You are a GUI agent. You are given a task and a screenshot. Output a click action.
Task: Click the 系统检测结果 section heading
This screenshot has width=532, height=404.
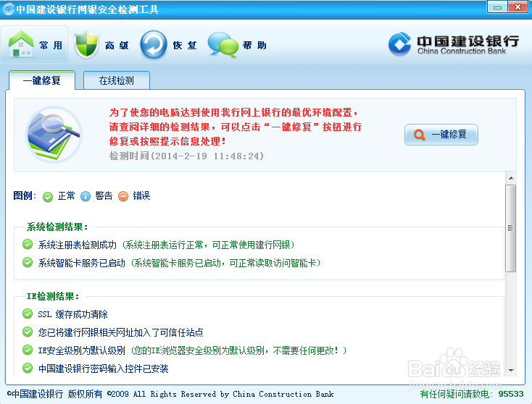(57, 227)
